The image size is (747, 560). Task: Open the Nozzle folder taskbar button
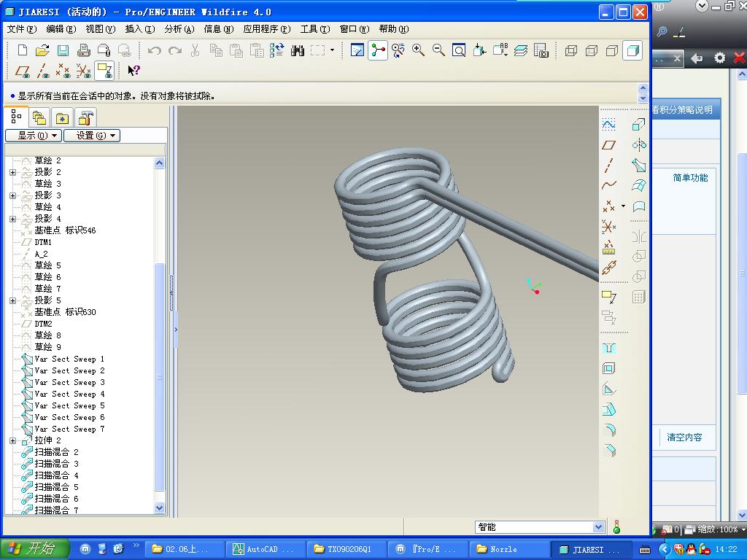[508, 549]
